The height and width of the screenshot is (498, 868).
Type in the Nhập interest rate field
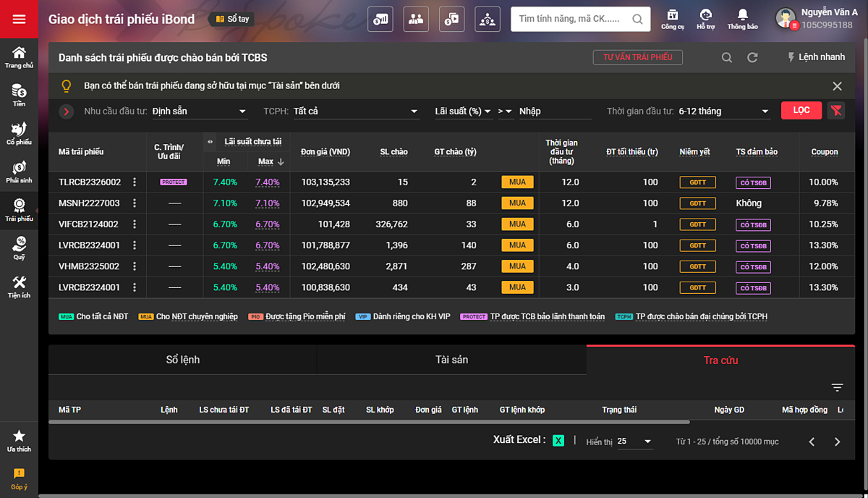tap(554, 111)
